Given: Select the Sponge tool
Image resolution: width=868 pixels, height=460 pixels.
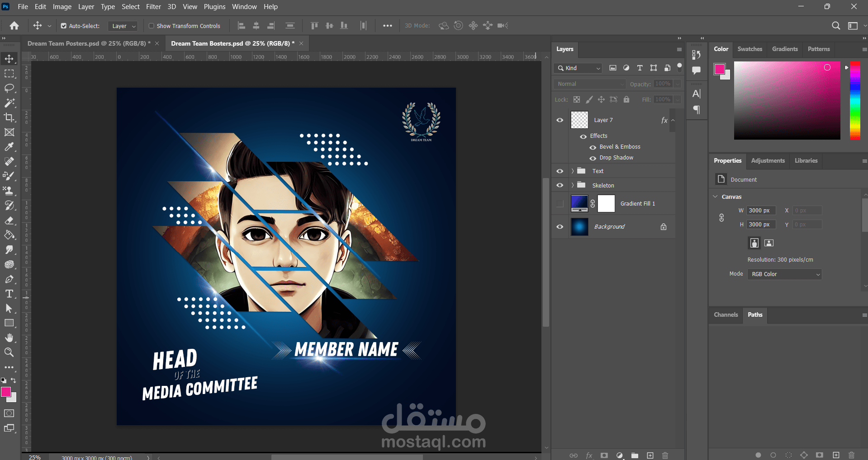Looking at the screenshot, I should tap(9, 264).
